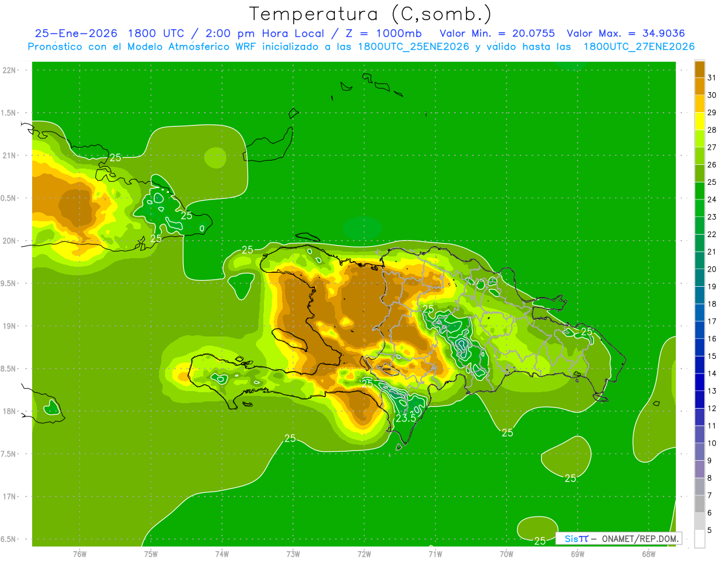The width and height of the screenshot is (728, 562).
Task: Click the '73W' longitude axis label
Action: [x=293, y=554]
